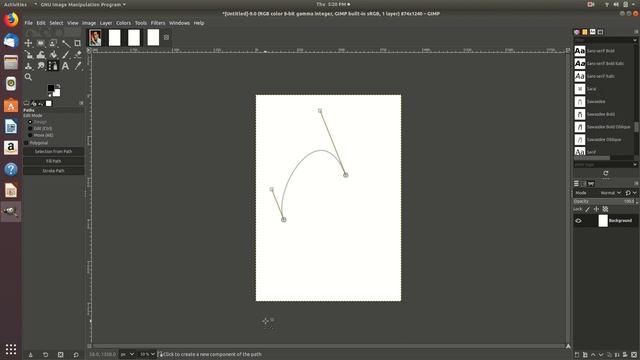
Task: Open the font tags dropdown arrow
Action: (635, 164)
